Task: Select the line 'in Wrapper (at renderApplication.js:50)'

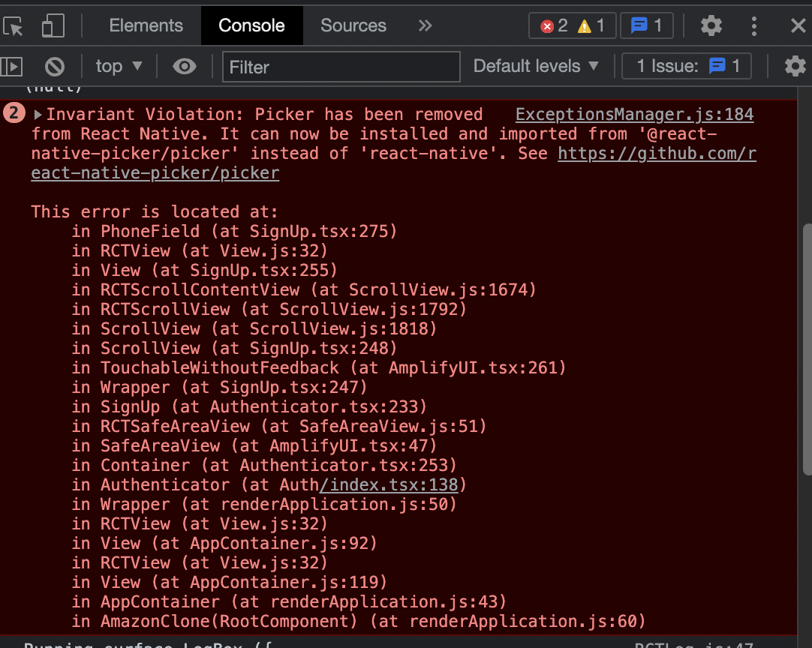Action: 264,505
